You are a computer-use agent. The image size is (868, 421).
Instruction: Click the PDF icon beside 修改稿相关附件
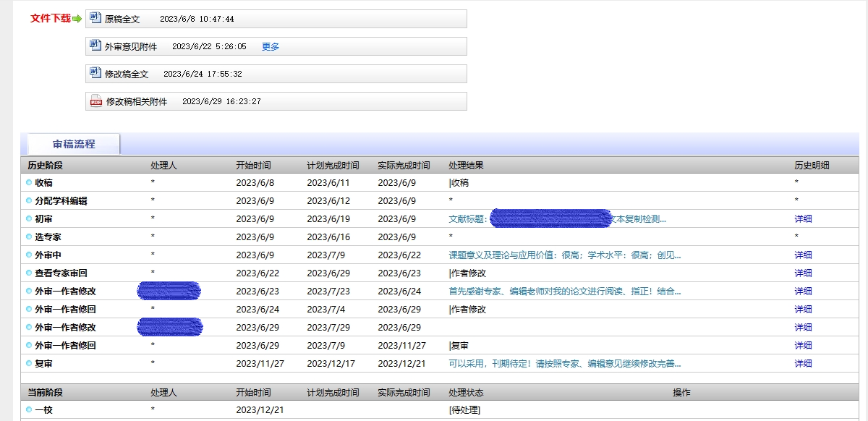click(95, 101)
